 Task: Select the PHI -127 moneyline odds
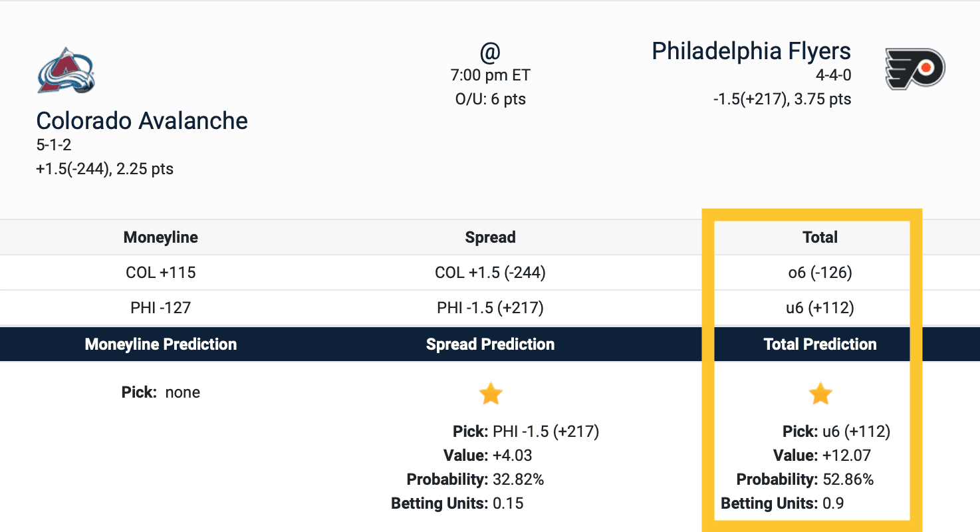[161, 308]
